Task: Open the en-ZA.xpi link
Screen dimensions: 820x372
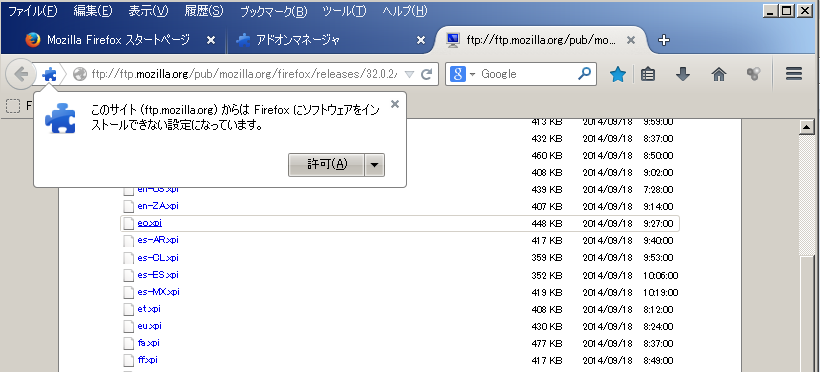Action: pyautogui.click(x=158, y=206)
